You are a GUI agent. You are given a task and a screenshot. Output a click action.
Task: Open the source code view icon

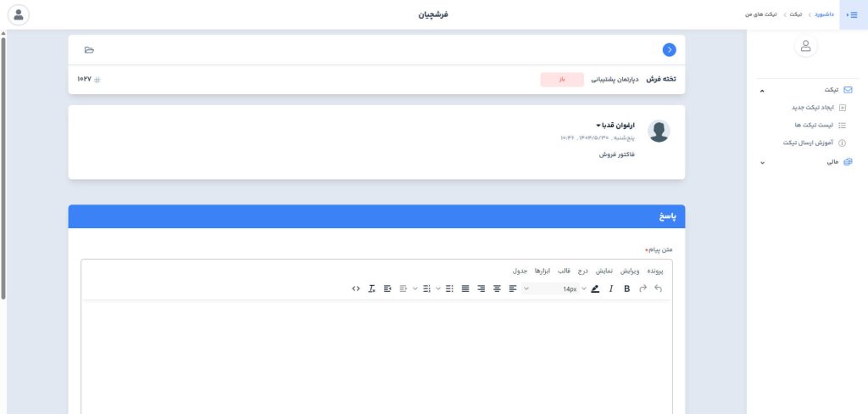tap(356, 289)
